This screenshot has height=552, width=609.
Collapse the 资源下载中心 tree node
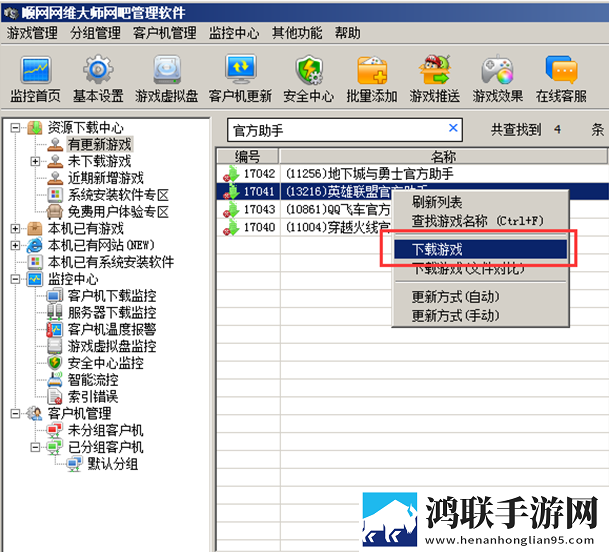[x=15, y=127]
